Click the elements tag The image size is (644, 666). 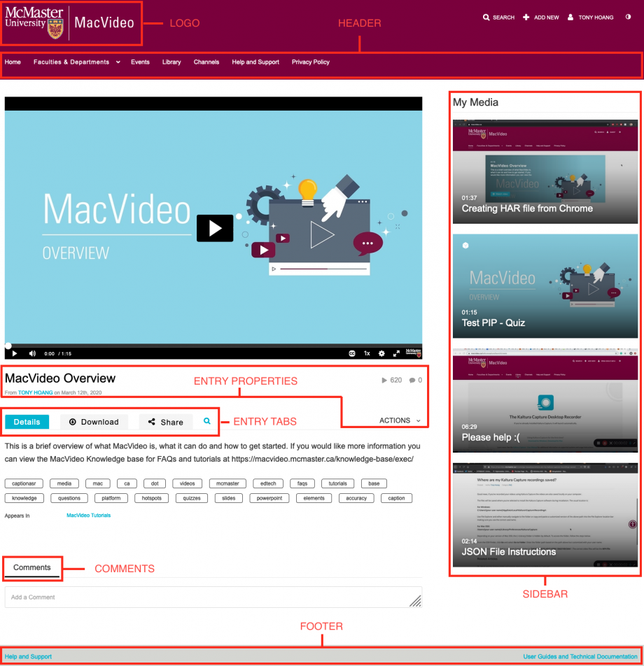[x=314, y=498]
